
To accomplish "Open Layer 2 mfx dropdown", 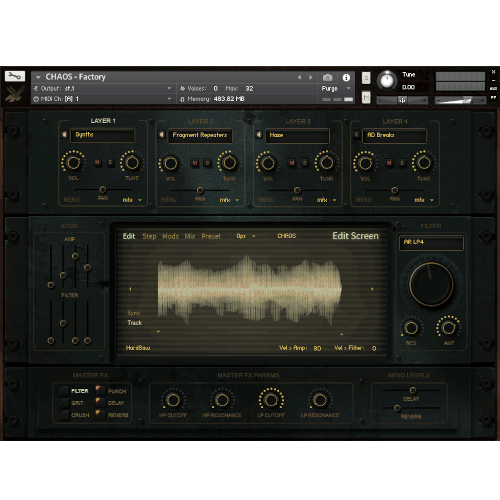I will click(230, 200).
